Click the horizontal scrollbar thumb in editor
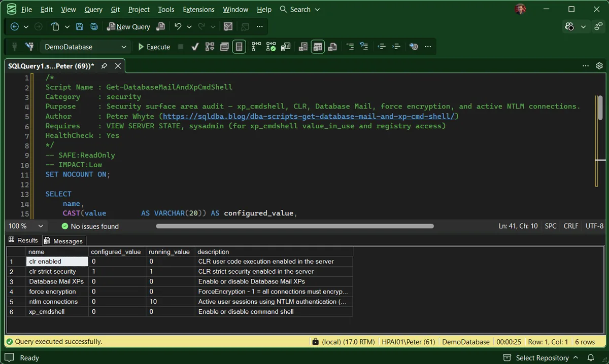Viewport: 609px width, 364px height. [295, 226]
